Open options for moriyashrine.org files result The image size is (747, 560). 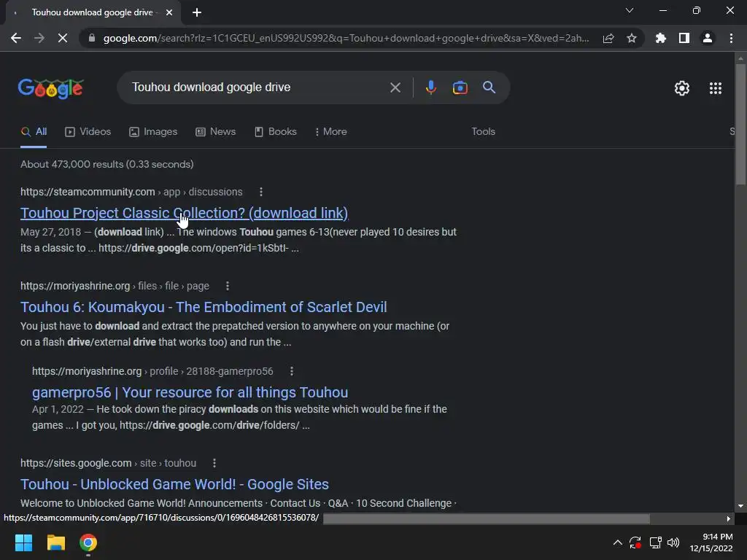click(x=228, y=286)
